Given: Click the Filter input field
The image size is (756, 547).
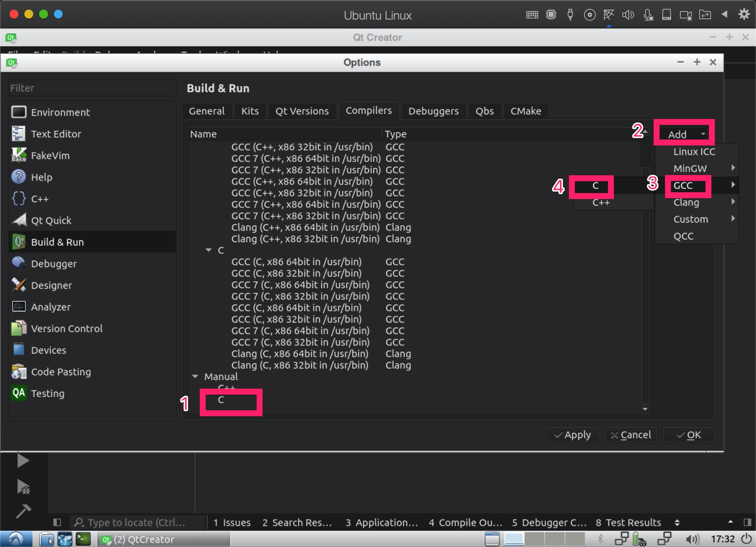Looking at the screenshot, I should pos(92,88).
